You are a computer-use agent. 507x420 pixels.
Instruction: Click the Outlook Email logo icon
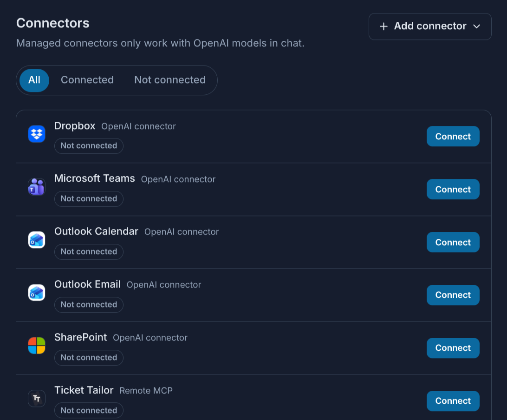[37, 293]
